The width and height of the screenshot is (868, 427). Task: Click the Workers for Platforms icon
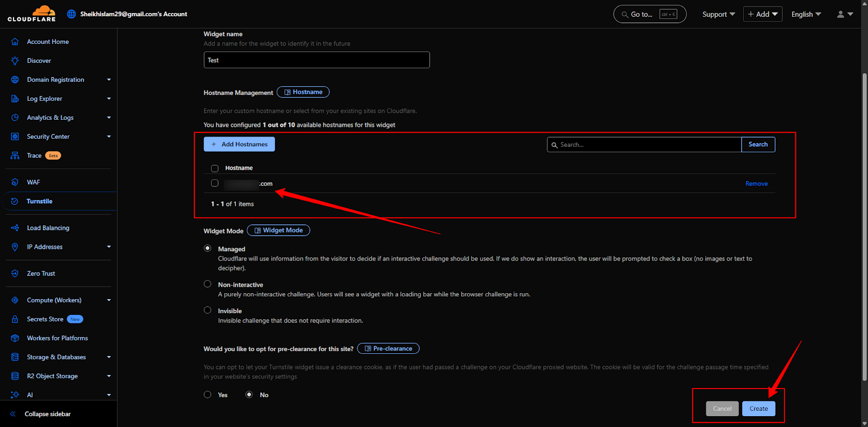coord(15,338)
